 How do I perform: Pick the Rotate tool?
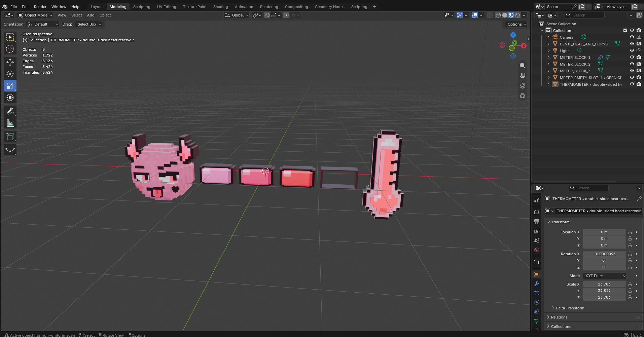[x=10, y=74]
